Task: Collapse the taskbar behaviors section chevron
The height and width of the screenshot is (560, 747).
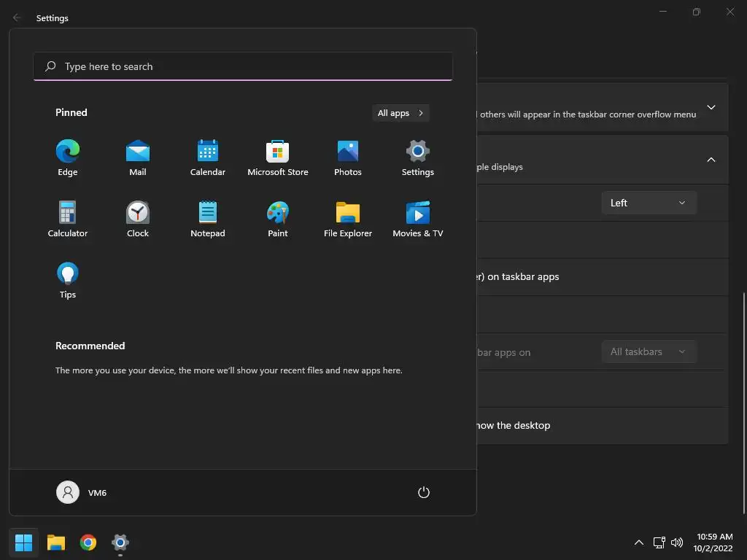Action: click(711, 160)
